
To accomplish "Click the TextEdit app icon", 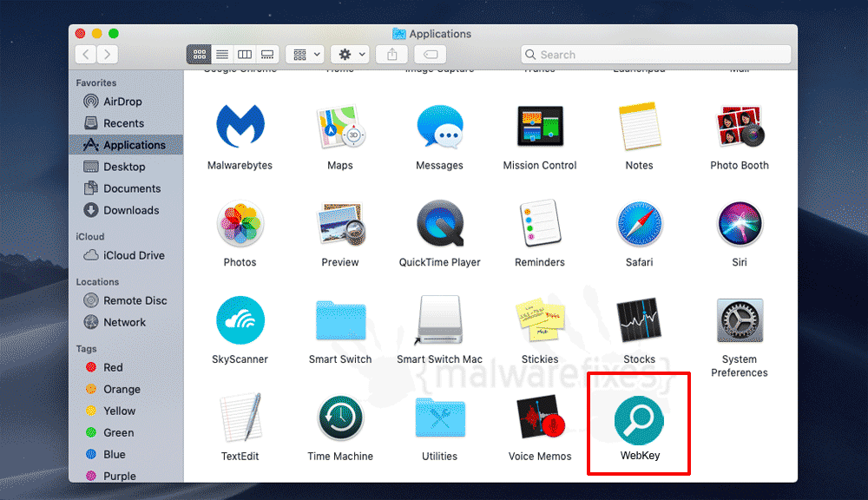I will click(x=240, y=418).
